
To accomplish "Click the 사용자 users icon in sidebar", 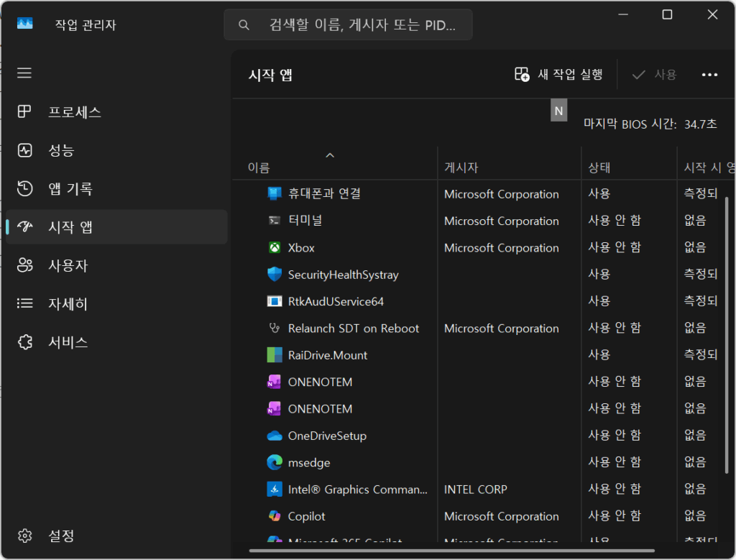I will (x=25, y=265).
